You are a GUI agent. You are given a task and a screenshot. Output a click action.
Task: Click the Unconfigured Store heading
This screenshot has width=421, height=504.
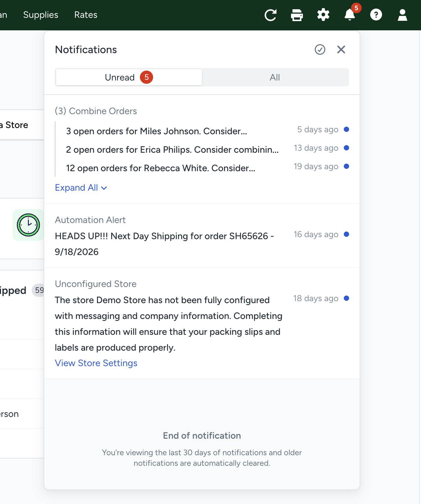click(x=96, y=284)
